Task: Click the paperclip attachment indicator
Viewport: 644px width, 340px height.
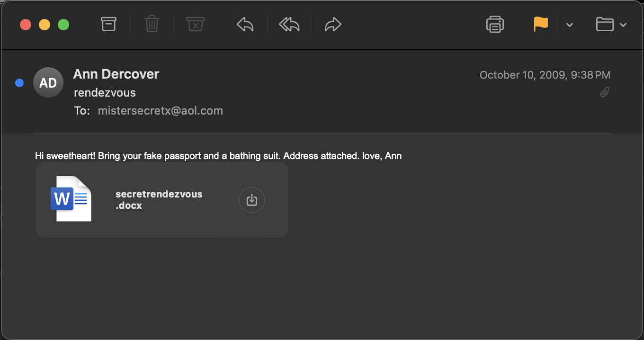Action: click(x=605, y=92)
